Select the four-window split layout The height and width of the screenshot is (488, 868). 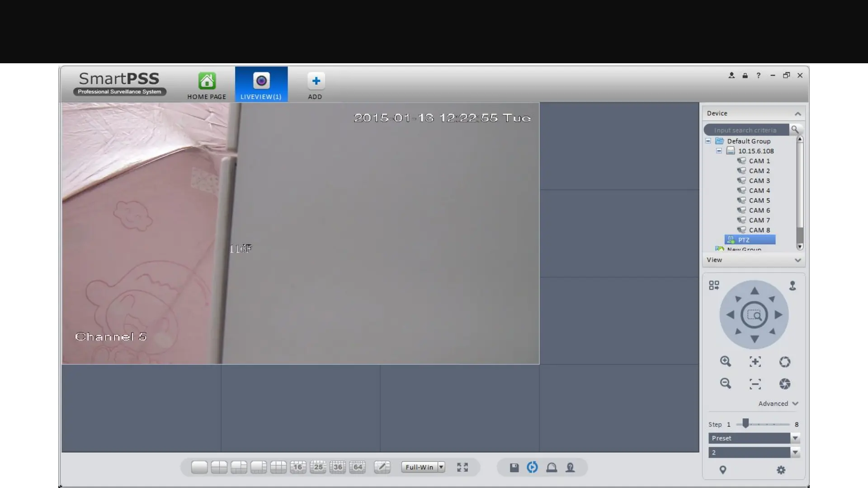(x=219, y=467)
